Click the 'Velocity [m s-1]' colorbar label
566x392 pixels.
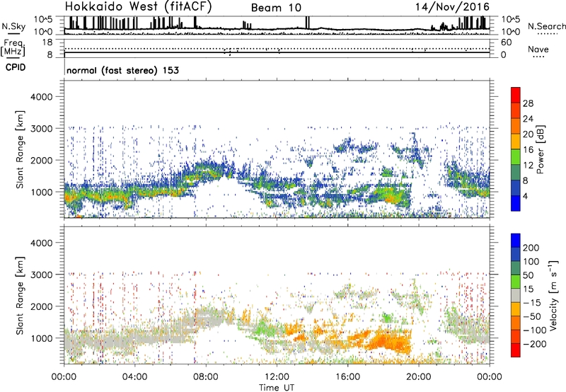pyautogui.click(x=553, y=295)
